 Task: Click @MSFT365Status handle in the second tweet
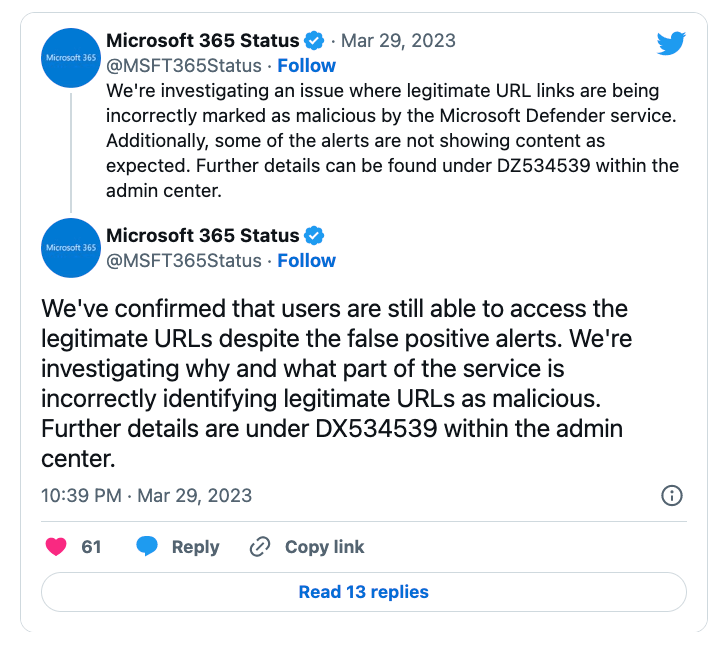[x=183, y=260]
